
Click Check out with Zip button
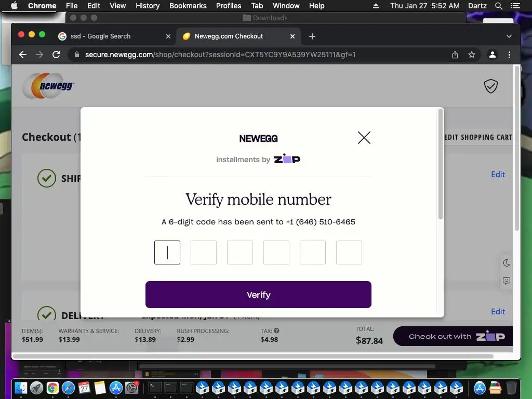point(453,336)
